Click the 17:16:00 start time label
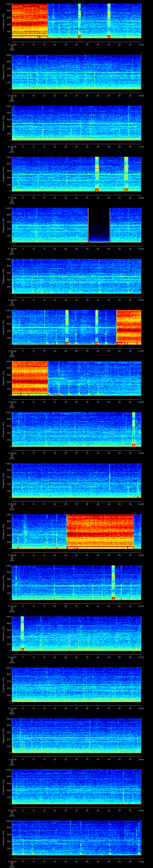 pyautogui.click(x=12, y=147)
